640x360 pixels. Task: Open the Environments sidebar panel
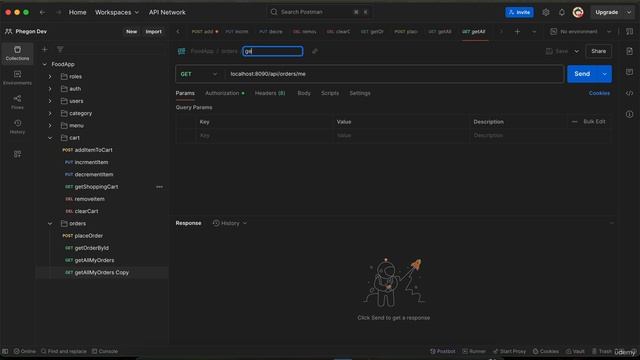tap(17, 78)
